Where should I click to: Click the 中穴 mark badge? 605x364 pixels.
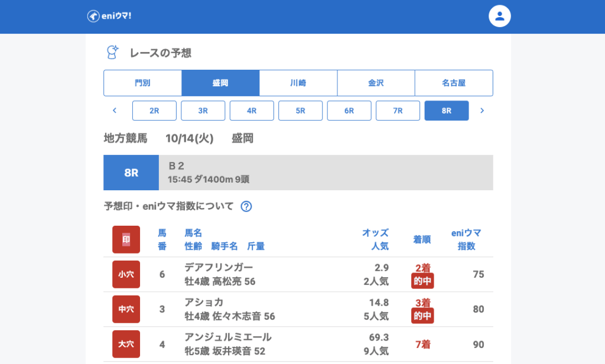point(126,309)
